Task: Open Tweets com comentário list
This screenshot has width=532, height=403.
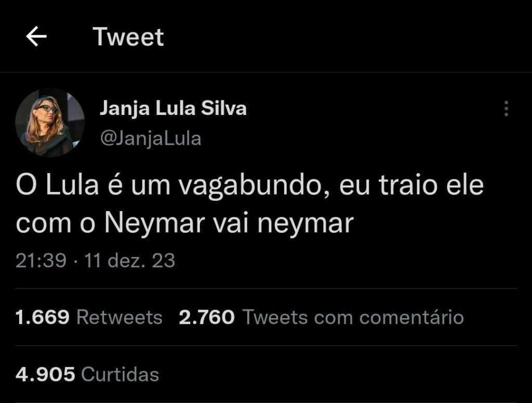Action: point(353,317)
